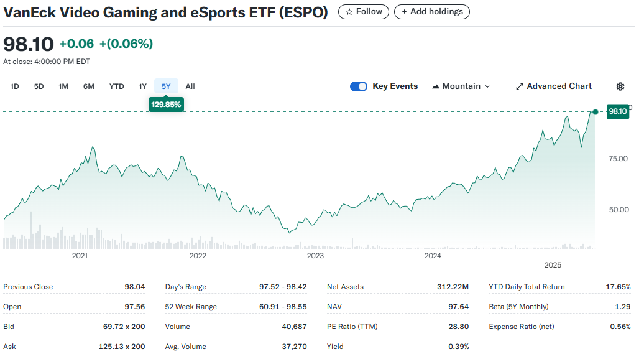Click Expense Ratio (net) value 0.56%

point(620,327)
